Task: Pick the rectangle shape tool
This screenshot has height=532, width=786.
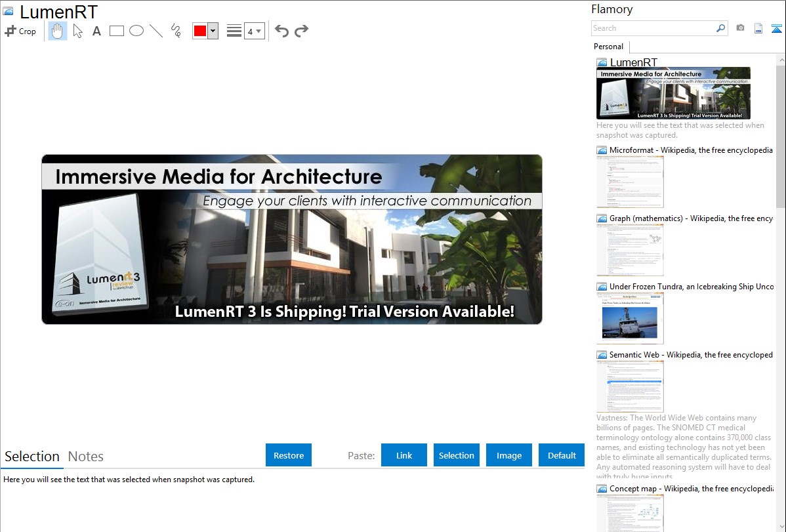Action: 117,31
